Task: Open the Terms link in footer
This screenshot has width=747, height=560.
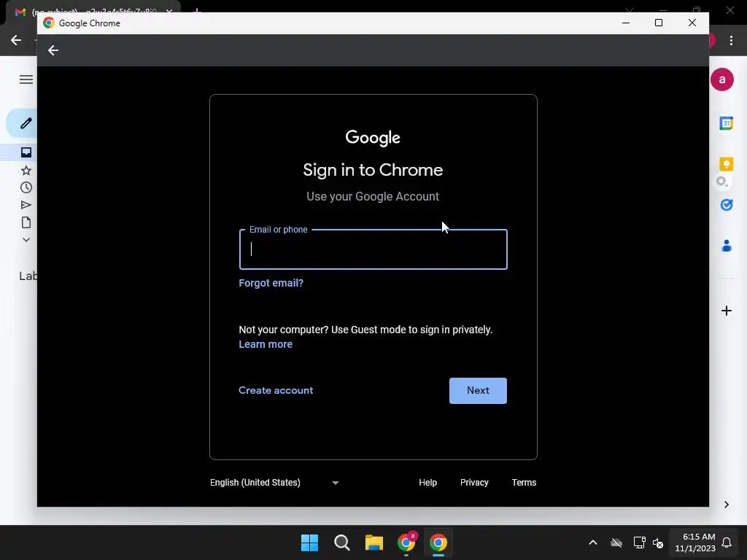Action: [524, 483]
